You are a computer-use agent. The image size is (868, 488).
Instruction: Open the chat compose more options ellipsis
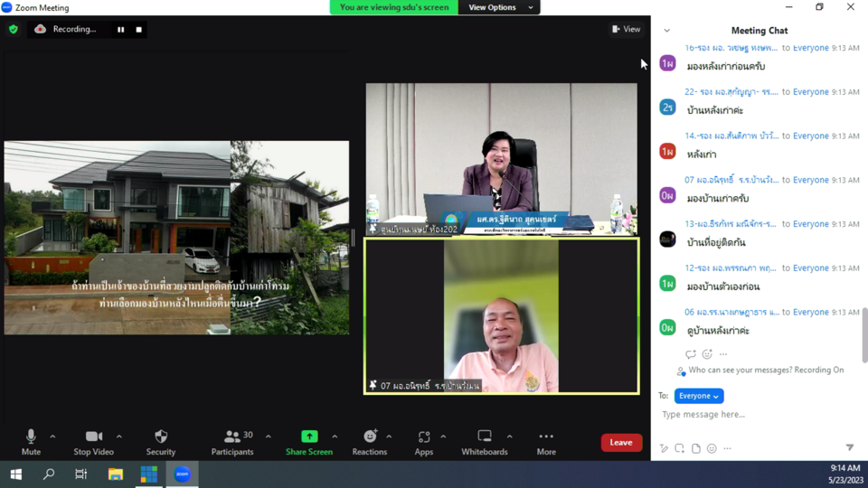click(x=727, y=448)
